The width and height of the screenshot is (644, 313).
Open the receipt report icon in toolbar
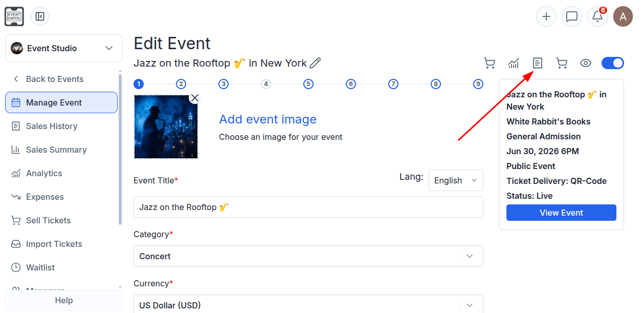point(538,63)
